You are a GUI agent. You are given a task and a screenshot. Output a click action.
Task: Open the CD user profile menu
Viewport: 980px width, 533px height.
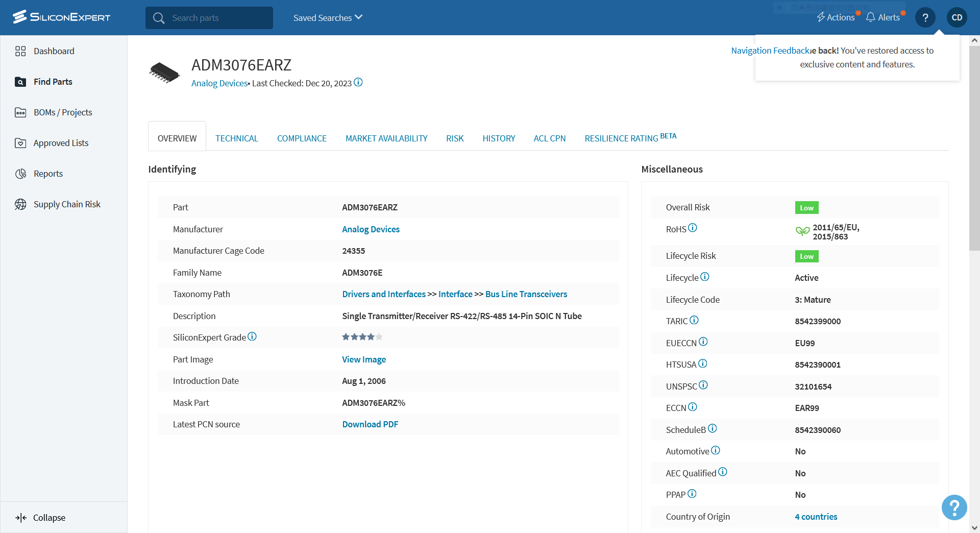(x=957, y=17)
